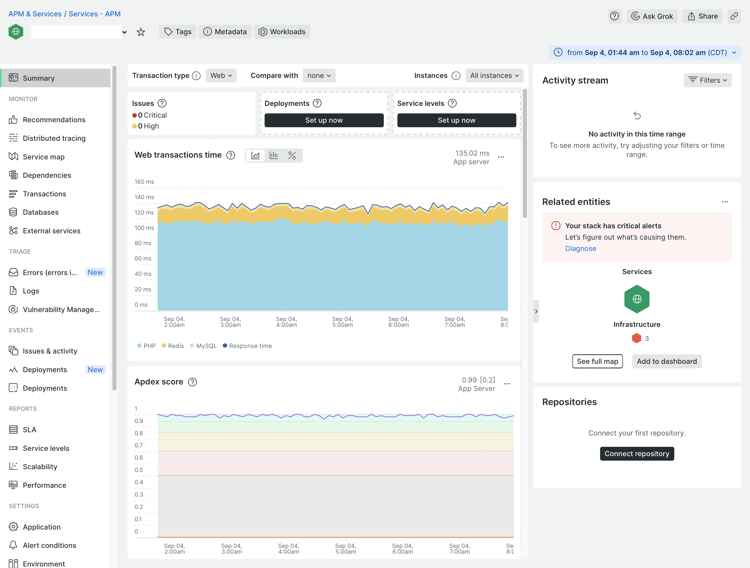Click the green service hexagon in Related entities
Screen dimensions: 750x568
pyautogui.click(x=637, y=299)
